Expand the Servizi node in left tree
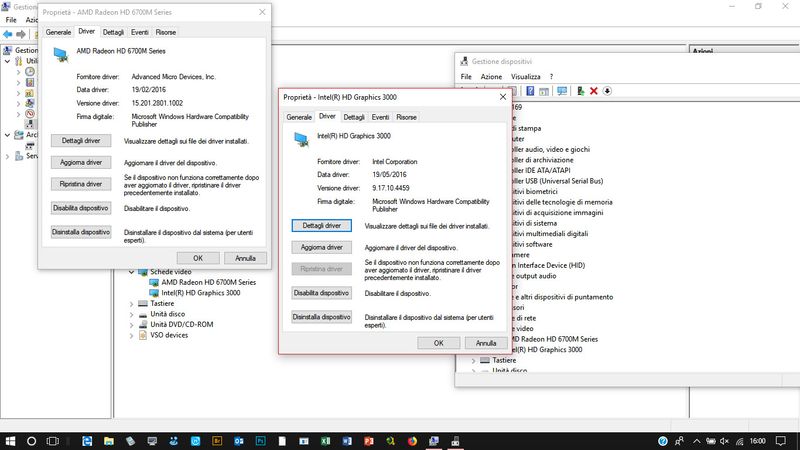 click(x=8, y=156)
